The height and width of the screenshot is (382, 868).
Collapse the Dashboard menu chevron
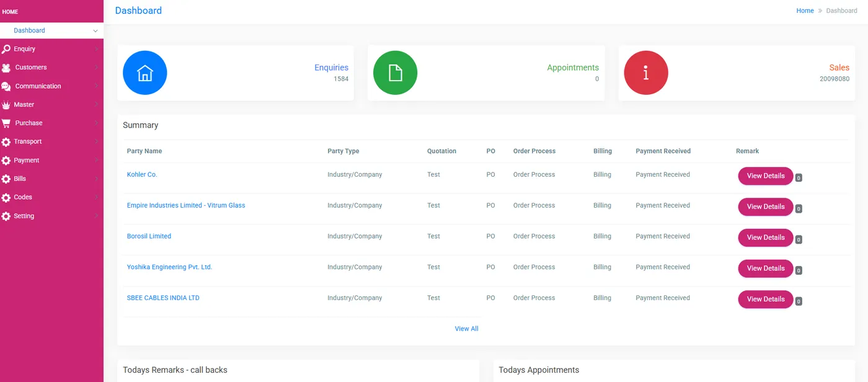click(x=95, y=30)
